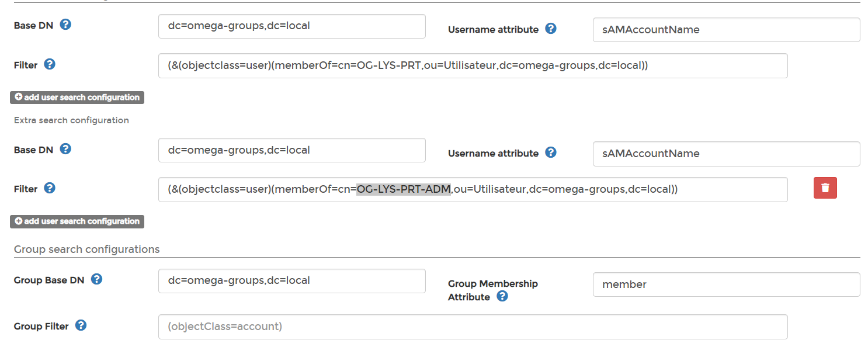868x347 pixels.
Task: Select the highlighted OG-LYS-PRT-ADM filter text
Action: [403, 189]
